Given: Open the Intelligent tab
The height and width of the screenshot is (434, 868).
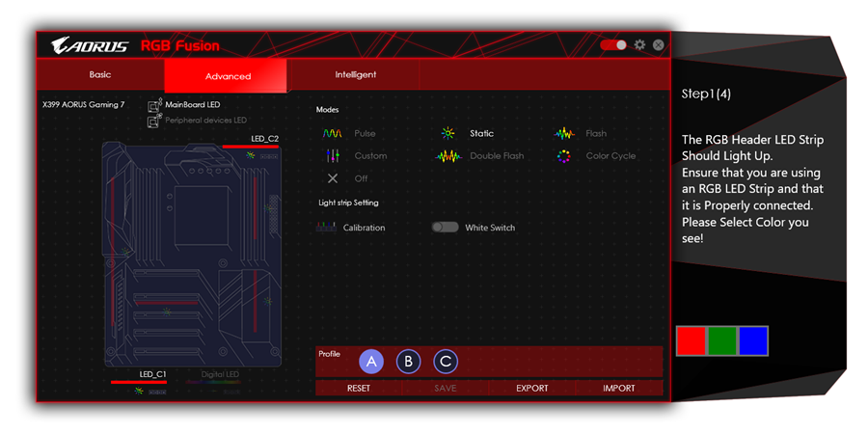Looking at the screenshot, I should click(x=355, y=75).
